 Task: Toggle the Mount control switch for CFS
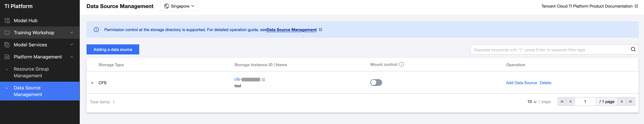pyautogui.click(x=376, y=83)
